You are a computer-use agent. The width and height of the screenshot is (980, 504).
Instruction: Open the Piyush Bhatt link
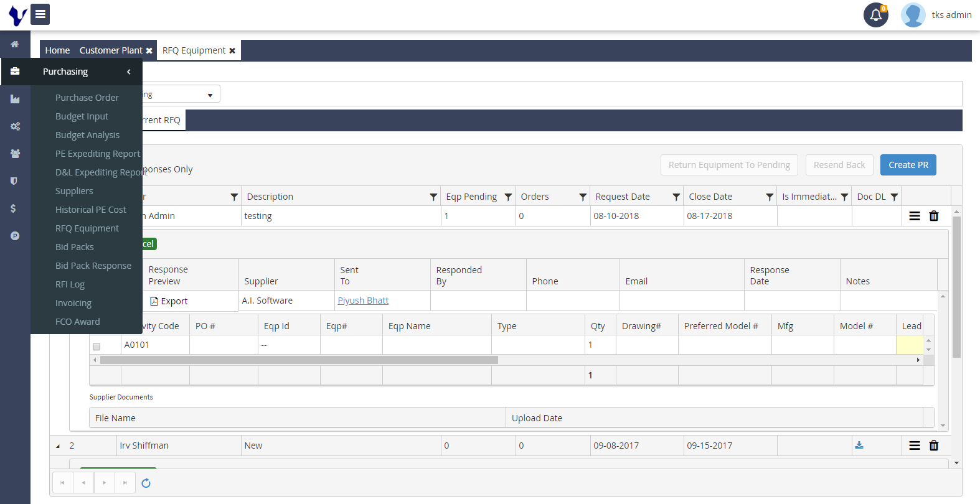coord(363,301)
